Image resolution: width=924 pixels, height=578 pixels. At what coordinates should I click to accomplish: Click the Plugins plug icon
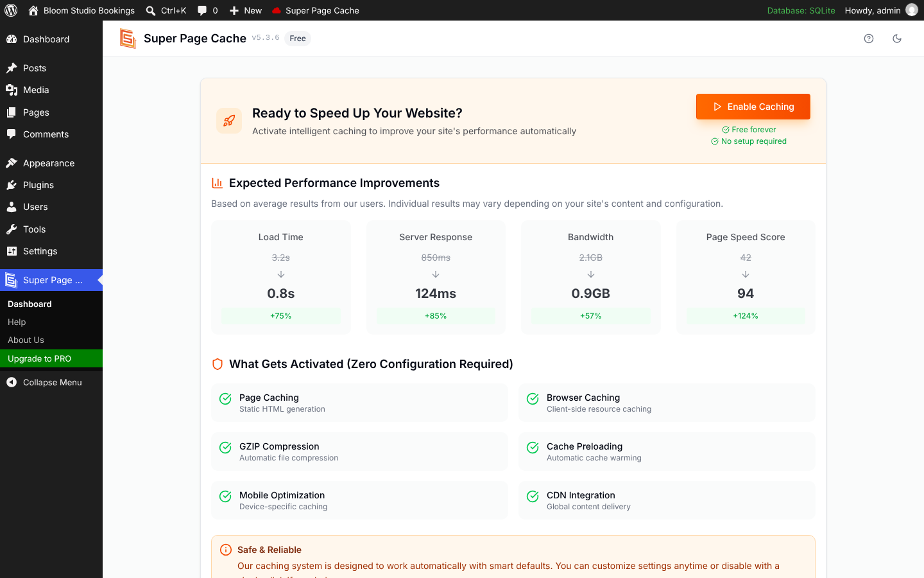click(12, 185)
